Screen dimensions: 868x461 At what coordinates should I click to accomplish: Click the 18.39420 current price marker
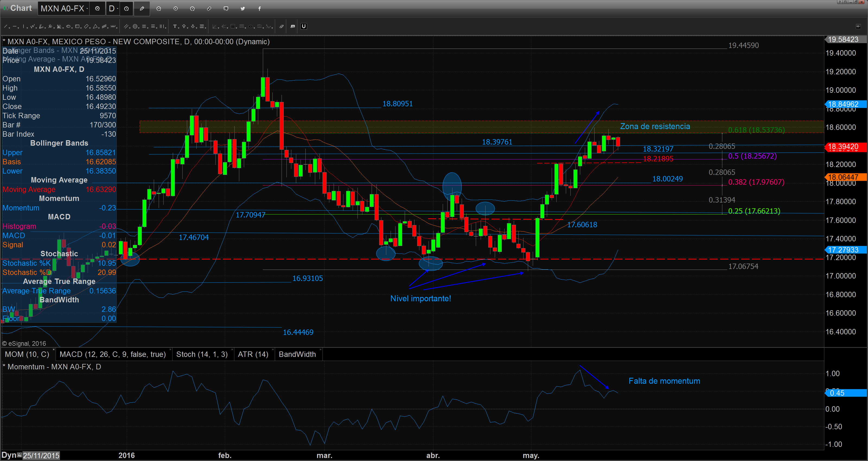(x=846, y=147)
